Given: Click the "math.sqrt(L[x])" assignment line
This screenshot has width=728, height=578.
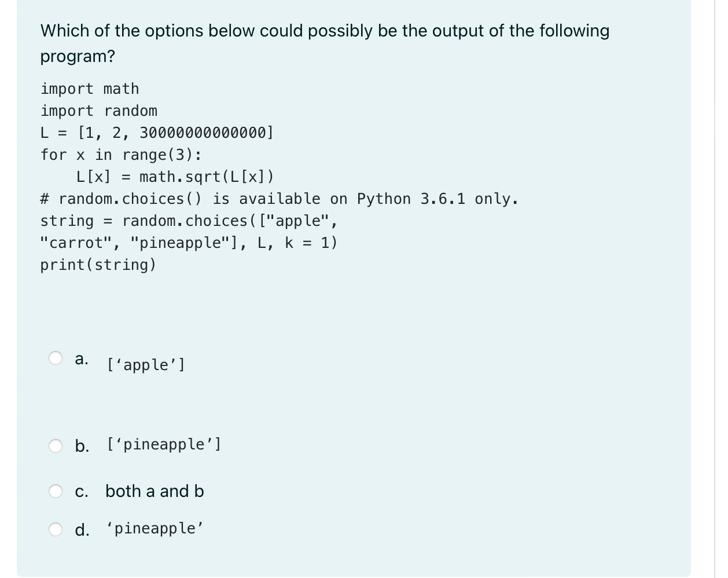Looking at the screenshot, I should 175,177.
